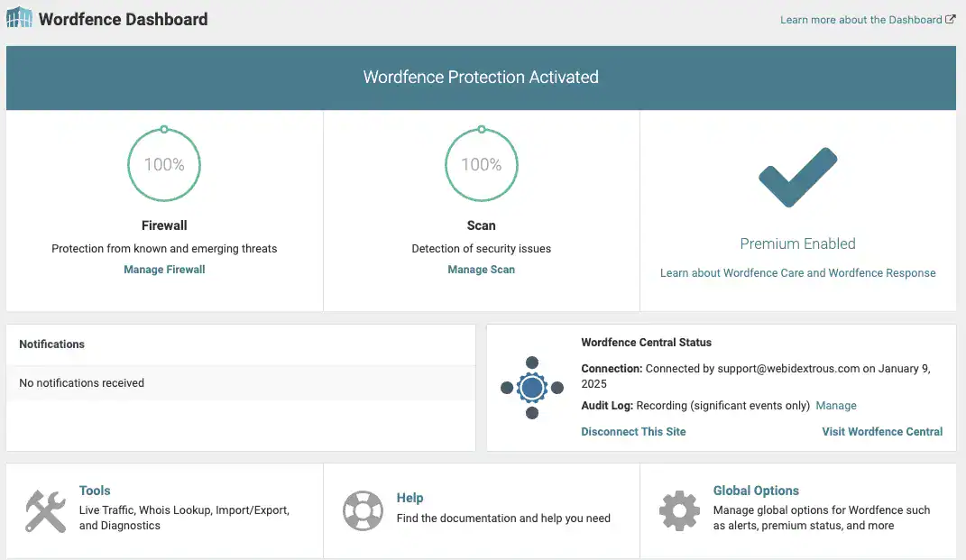
Task: Open Tools via wrench and hammer icon
Action: [x=45, y=510]
